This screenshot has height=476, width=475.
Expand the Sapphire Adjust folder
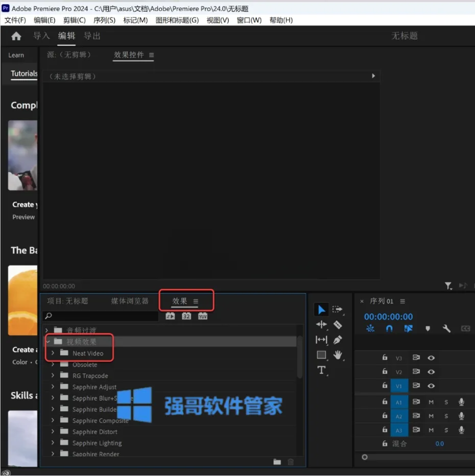click(x=53, y=387)
